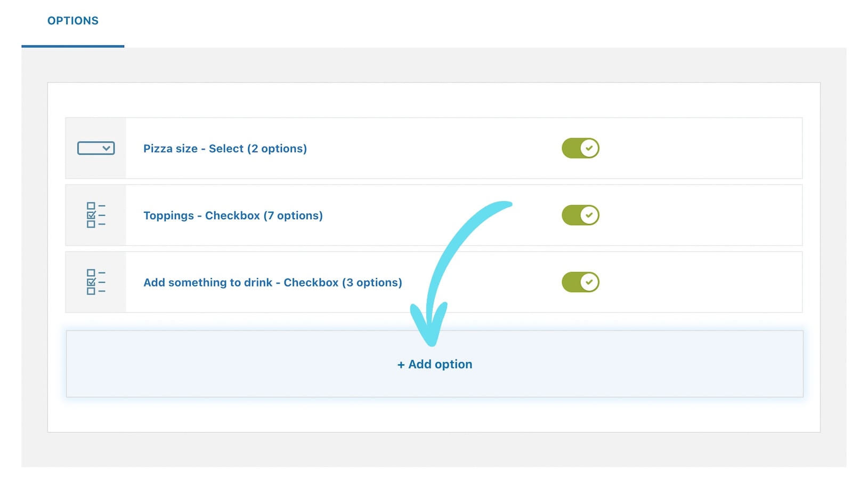Click the + Add option button
Viewport: 868px width, 480px height.
click(435, 364)
